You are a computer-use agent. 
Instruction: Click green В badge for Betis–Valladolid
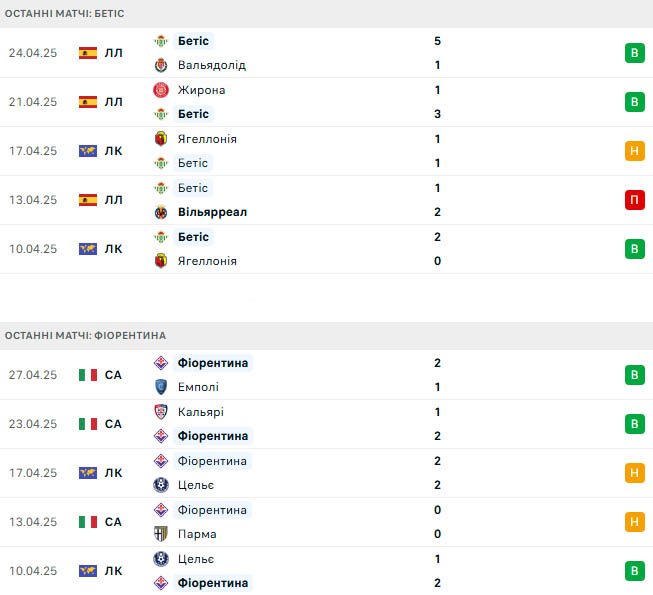pos(635,53)
